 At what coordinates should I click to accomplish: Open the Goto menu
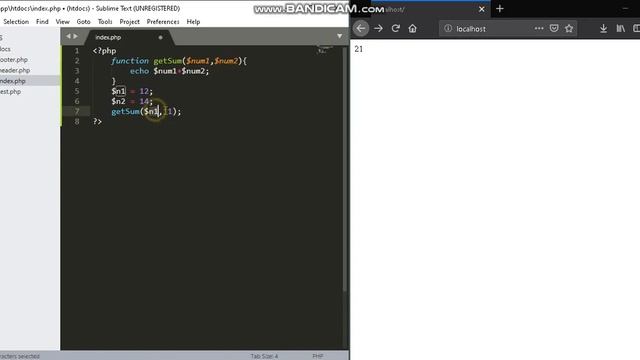point(83,22)
